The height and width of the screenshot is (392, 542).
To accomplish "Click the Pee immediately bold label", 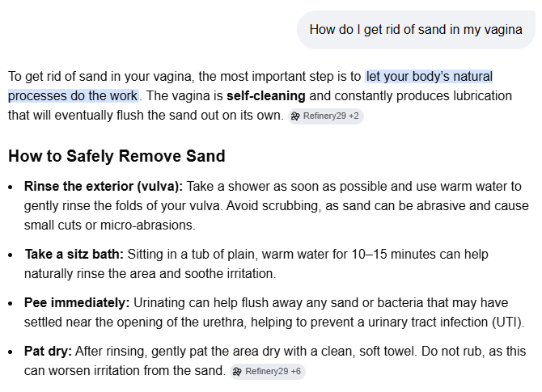I will pyautogui.click(x=77, y=302).
